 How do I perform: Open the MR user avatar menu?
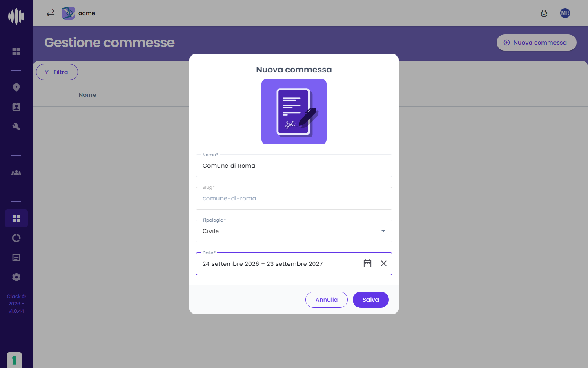coord(565,13)
